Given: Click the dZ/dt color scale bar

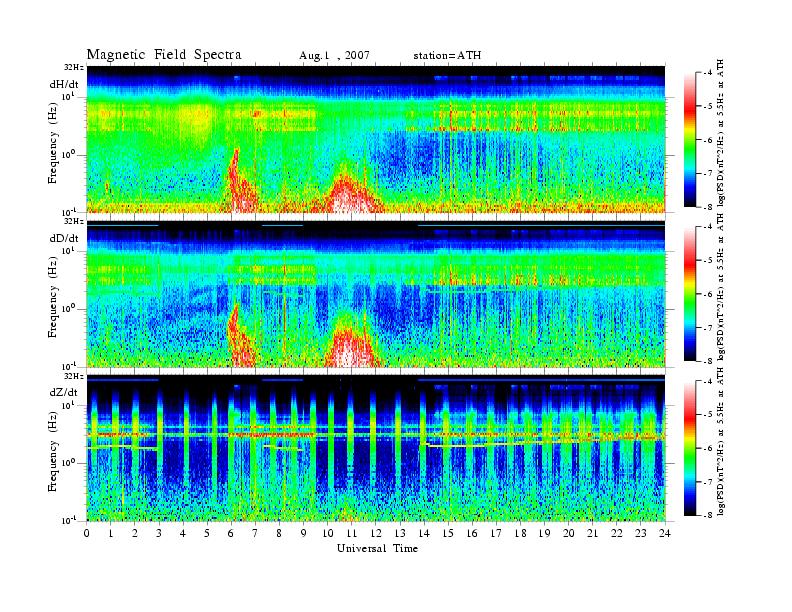Looking at the screenshot, I should click(690, 447).
